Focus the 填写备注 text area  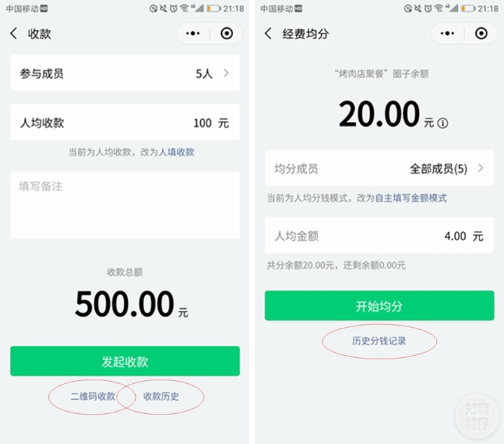tap(125, 205)
